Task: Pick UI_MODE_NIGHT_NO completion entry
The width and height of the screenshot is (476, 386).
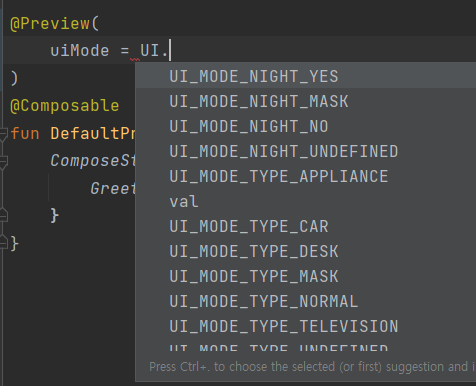Action: pyautogui.click(x=306, y=126)
